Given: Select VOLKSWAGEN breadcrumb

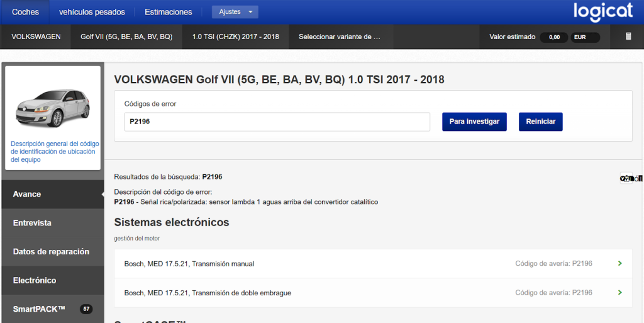Looking at the screenshot, I should point(36,37).
